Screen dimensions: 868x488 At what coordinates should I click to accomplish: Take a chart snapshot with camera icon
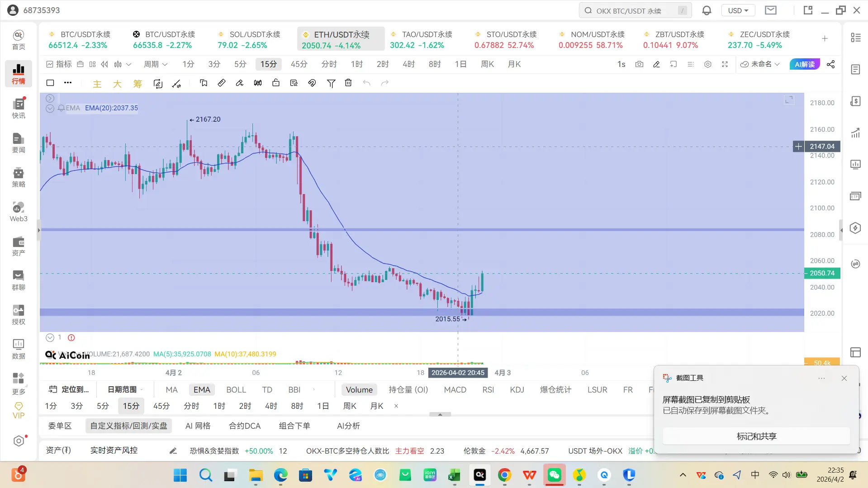(x=639, y=64)
